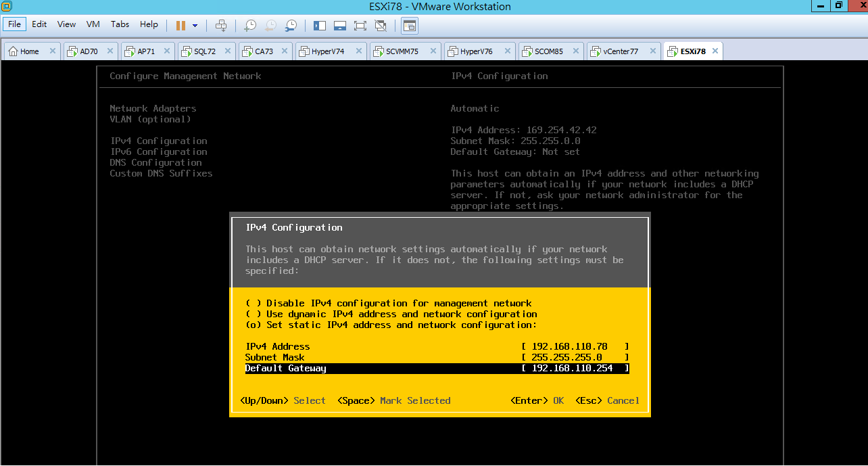Close the vCenter77 tab

[x=652, y=51]
